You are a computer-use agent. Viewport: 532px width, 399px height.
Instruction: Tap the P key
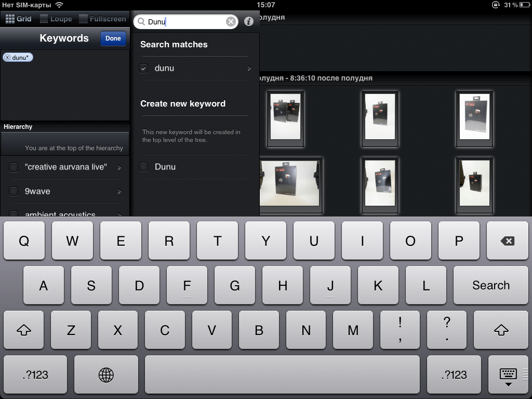point(459,241)
